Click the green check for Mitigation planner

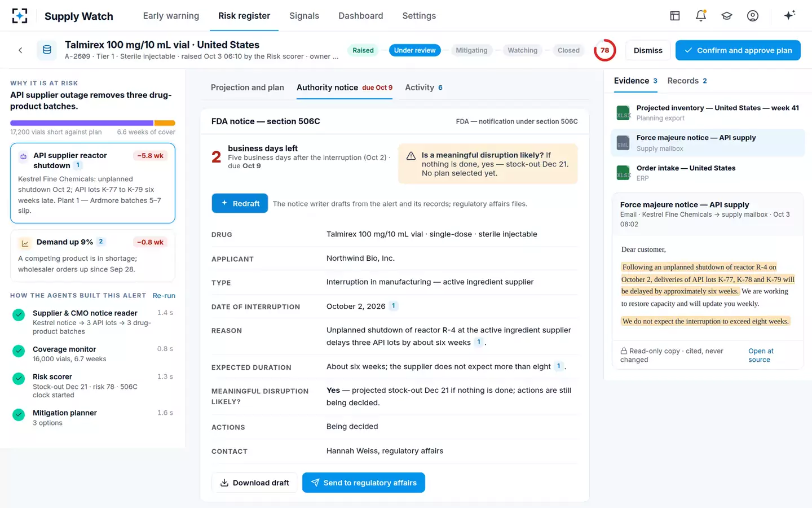pyautogui.click(x=19, y=415)
